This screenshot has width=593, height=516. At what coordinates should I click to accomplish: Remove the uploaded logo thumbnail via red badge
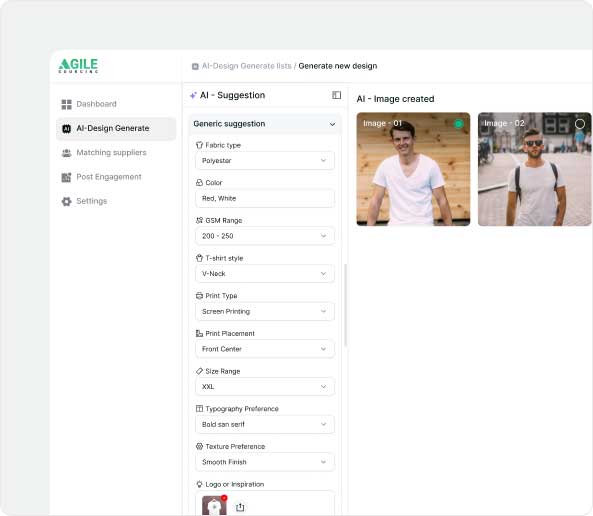point(224,498)
